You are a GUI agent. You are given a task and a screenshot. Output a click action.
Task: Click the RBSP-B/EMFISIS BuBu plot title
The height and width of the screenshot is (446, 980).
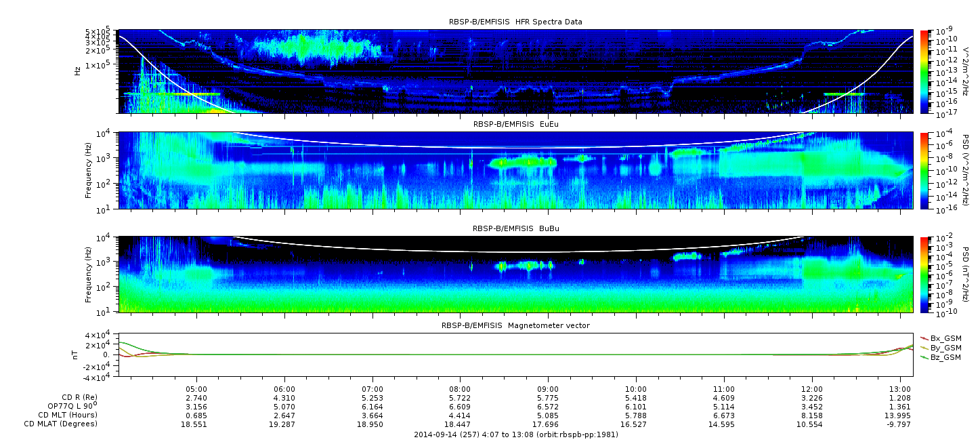515,228
